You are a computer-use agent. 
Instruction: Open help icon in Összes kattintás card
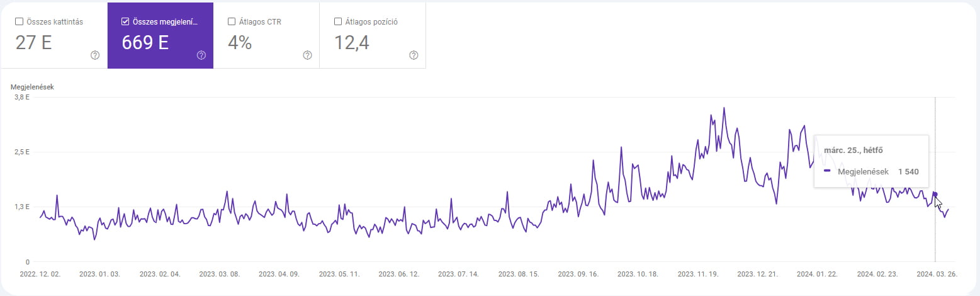pos(95,55)
